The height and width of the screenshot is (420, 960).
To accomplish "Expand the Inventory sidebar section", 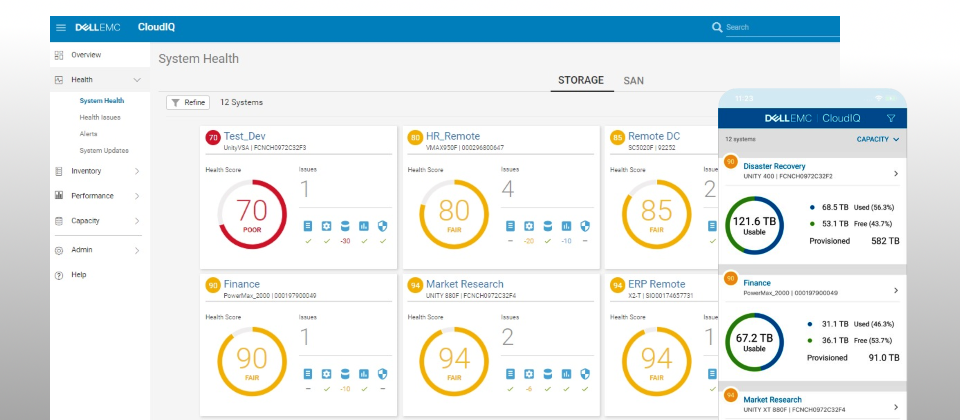I will [137, 171].
